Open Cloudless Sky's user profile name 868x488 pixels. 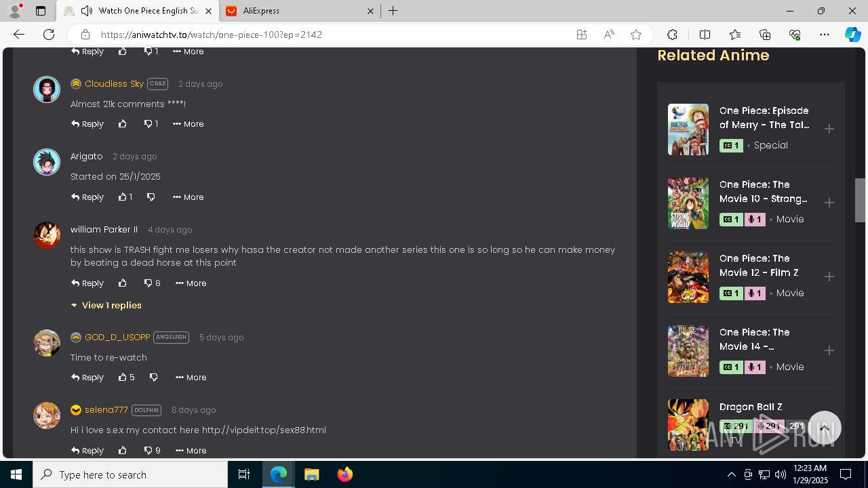point(114,84)
